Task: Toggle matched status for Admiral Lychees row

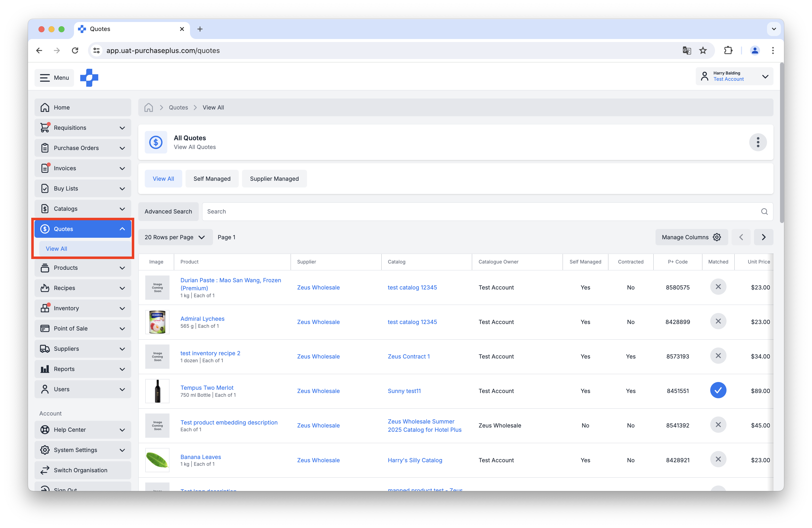Action: [x=718, y=321]
